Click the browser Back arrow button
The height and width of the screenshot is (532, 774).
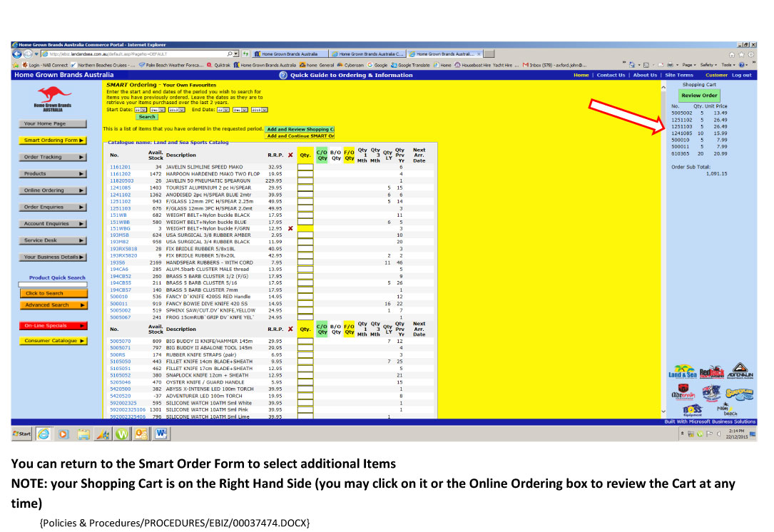[x=17, y=53]
